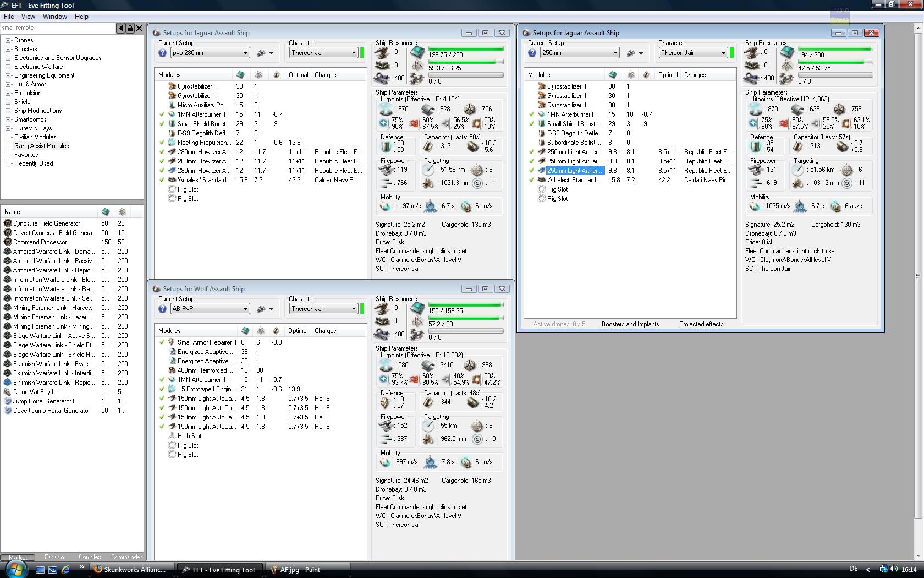Clear the search with the X icon
Image resolution: width=924 pixels, height=578 pixels.
139,28
